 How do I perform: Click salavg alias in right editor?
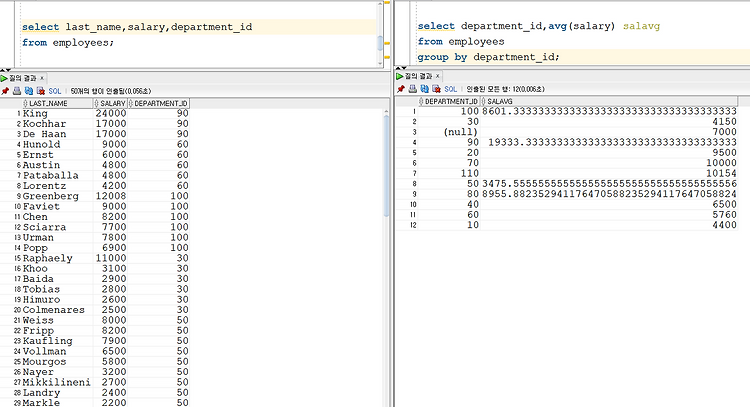tap(641, 26)
